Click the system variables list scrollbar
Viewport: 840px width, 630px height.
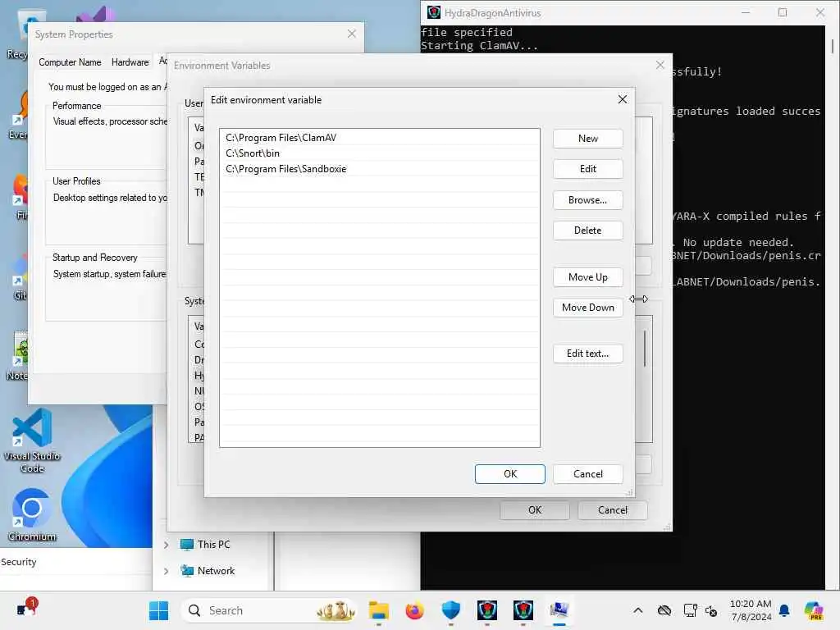coord(645,348)
